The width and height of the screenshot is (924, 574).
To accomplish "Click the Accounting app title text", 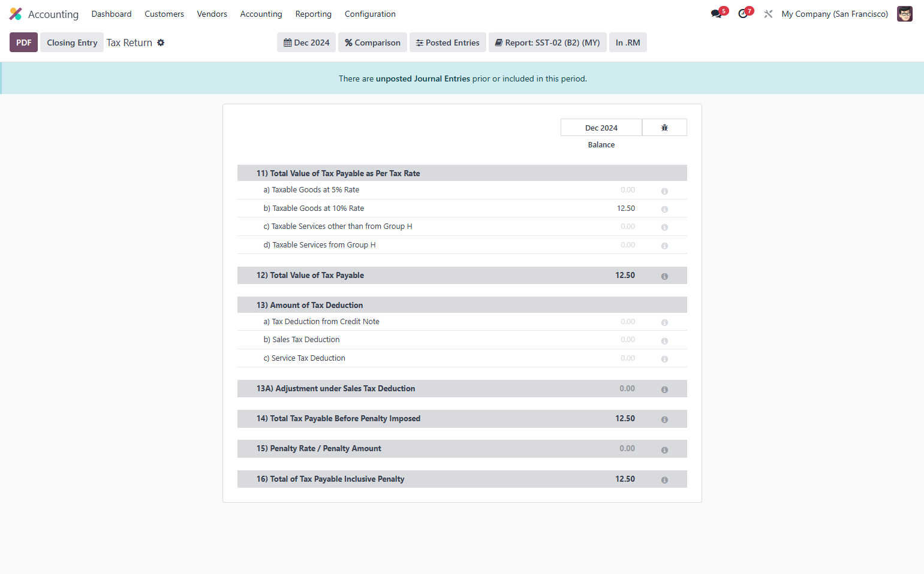I will [53, 14].
